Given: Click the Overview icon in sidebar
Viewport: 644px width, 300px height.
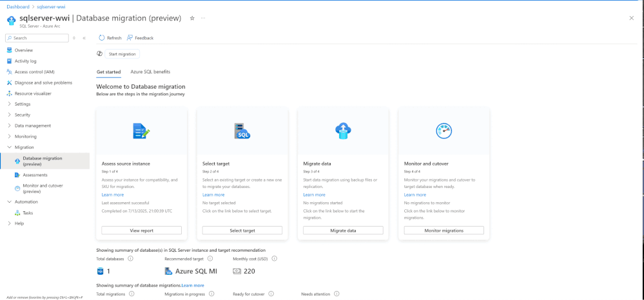Looking at the screenshot, I should [x=10, y=50].
